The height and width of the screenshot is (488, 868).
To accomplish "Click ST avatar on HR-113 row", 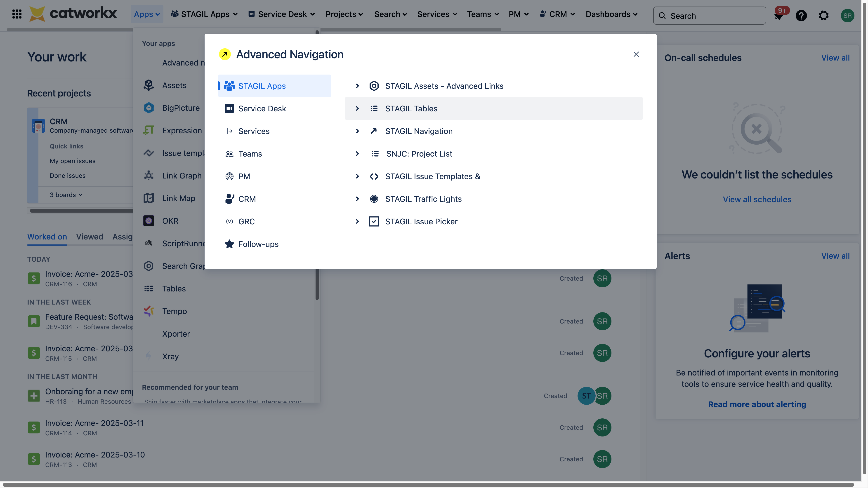I will (586, 396).
